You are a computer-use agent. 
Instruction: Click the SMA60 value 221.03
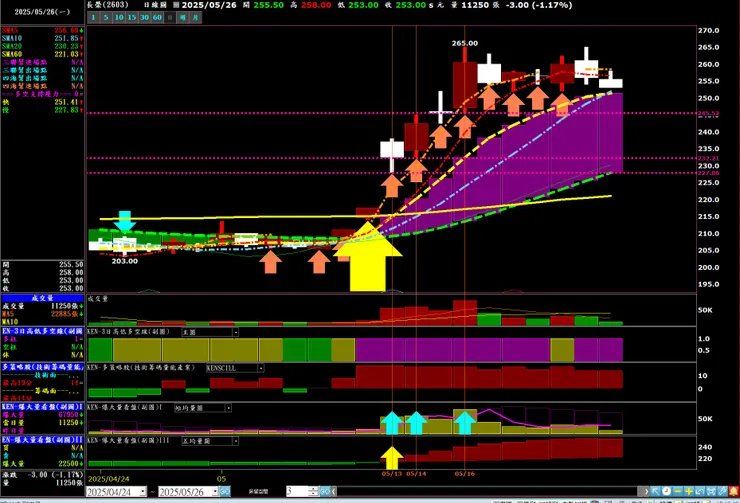67,54
